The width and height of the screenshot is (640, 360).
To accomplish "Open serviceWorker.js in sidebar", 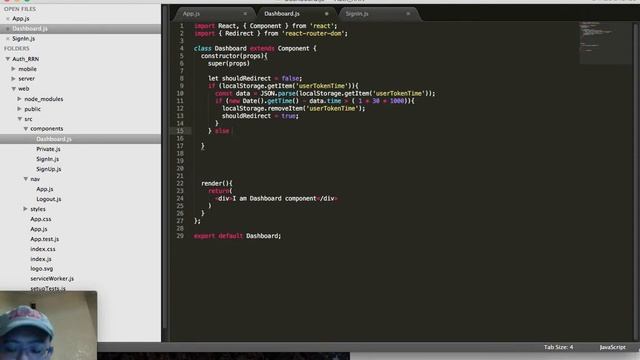I will point(52,279).
